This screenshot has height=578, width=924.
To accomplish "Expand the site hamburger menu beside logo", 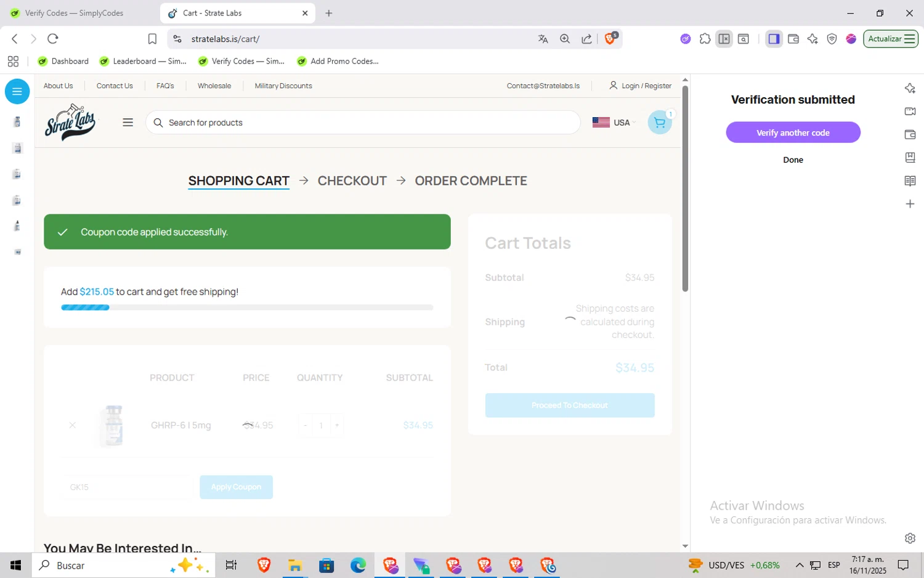I will (x=128, y=122).
